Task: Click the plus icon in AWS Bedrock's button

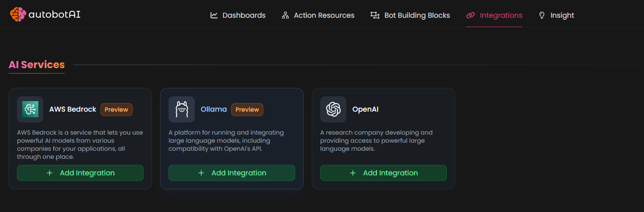Action: point(50,173)
